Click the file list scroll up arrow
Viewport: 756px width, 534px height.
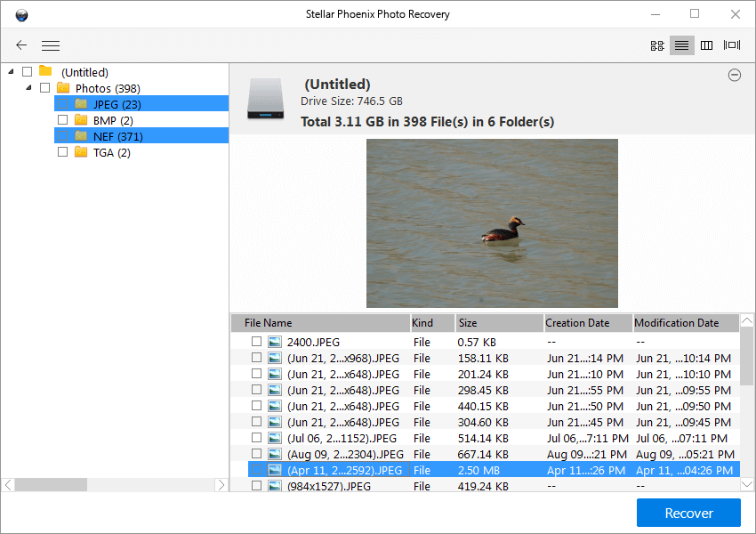[747, 320]
